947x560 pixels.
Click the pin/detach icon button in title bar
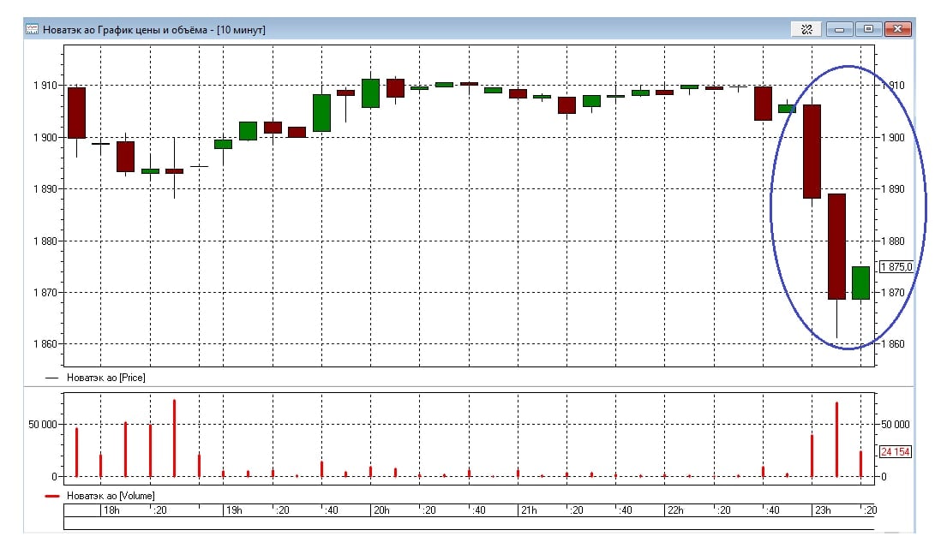point(806,29)
